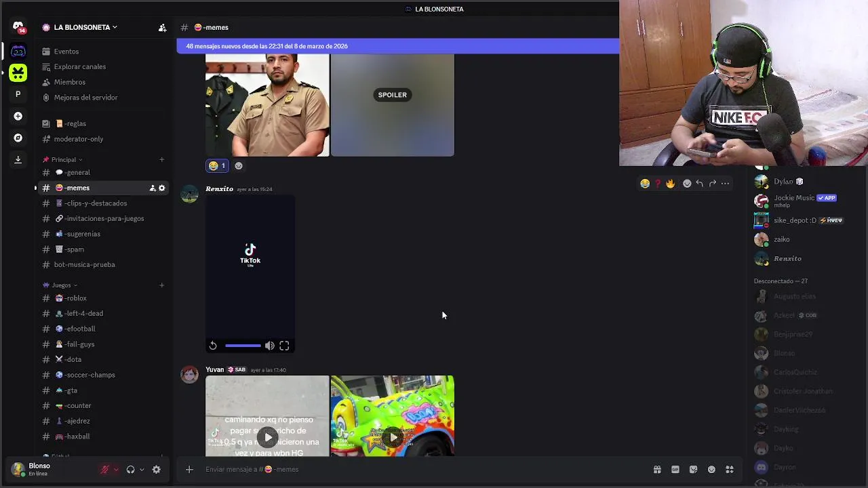The width and height of the screenshot is (868, 488).
Task: Open Blonso user profile panel
Action: [39, 469]
